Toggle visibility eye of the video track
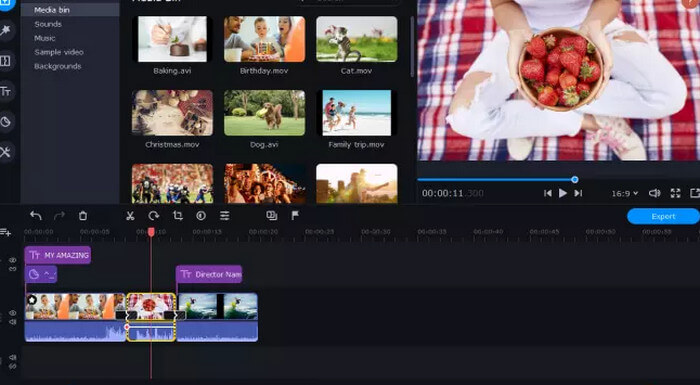700x385 pixels. pyautogui.click(x=13, y=313)
